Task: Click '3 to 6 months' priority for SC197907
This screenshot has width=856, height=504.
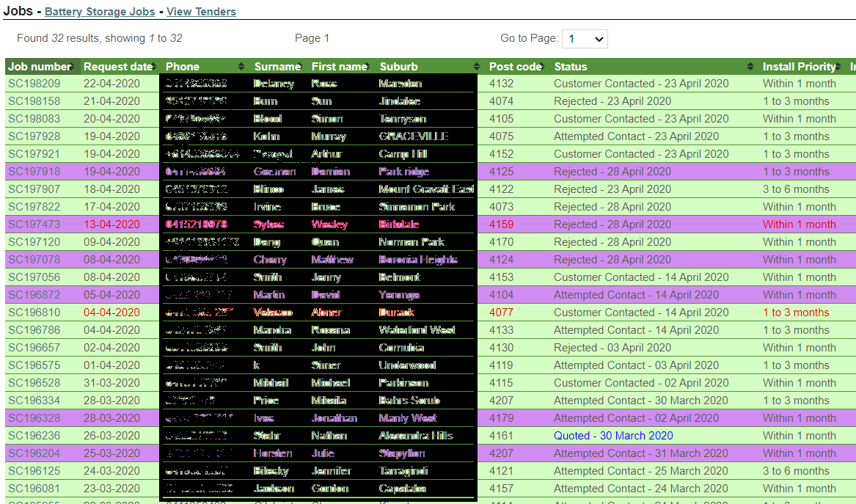Action: click(796, 189)
